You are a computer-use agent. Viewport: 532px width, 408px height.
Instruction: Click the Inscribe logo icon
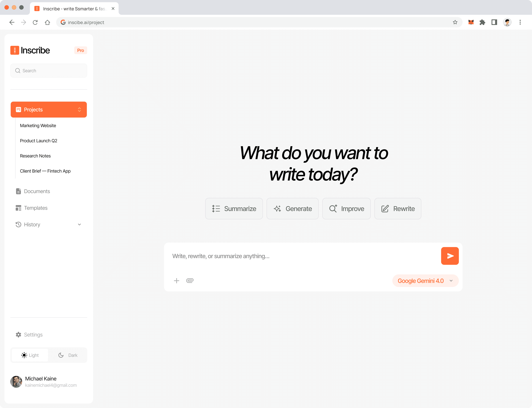pyautogui.click(x=15, y=50)
